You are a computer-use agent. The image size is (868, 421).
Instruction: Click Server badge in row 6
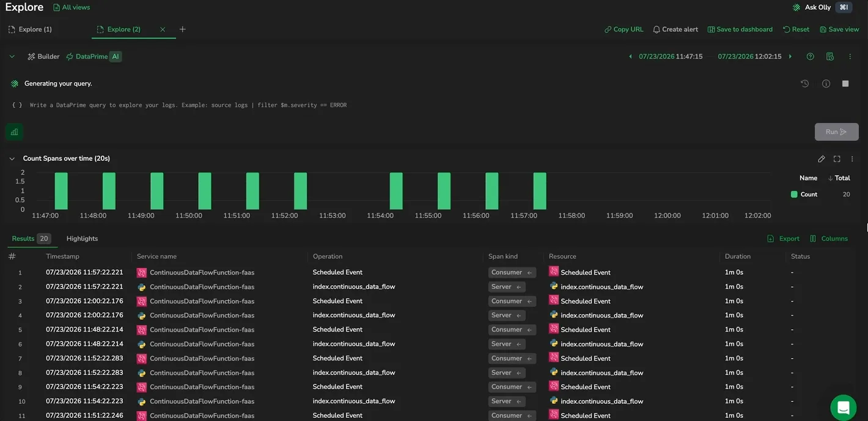click(x=507, y=344)
